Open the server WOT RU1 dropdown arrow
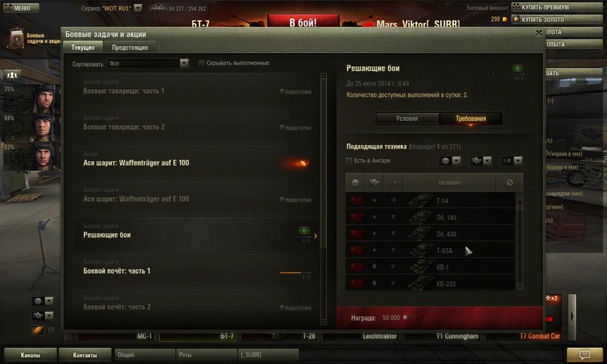 (138, 8)
